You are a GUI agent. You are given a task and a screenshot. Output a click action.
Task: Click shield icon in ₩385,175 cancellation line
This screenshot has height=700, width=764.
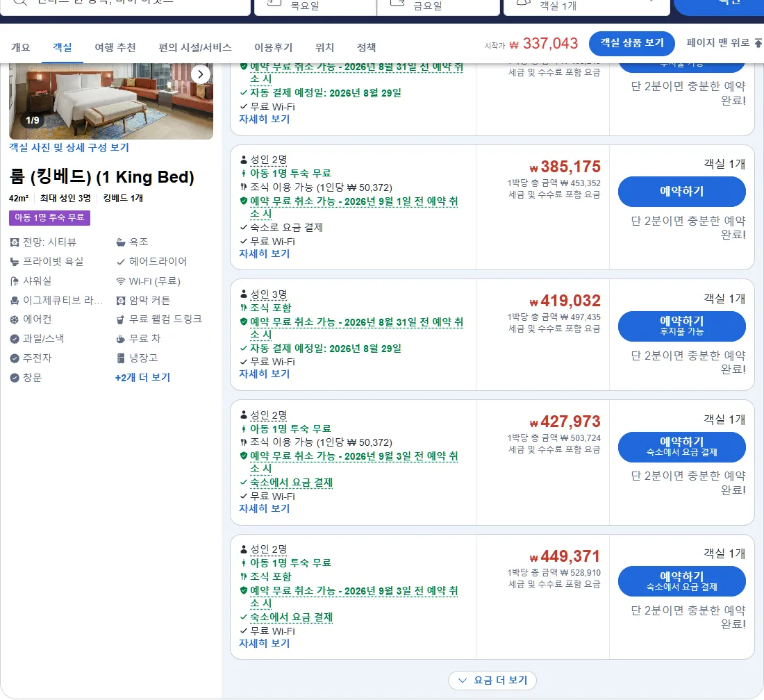click(244, 201)
